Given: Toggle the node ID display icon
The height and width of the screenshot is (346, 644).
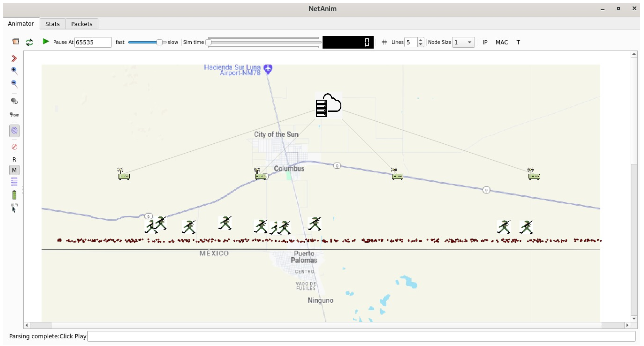Looking at the screenshot, I should pos(14,101).
